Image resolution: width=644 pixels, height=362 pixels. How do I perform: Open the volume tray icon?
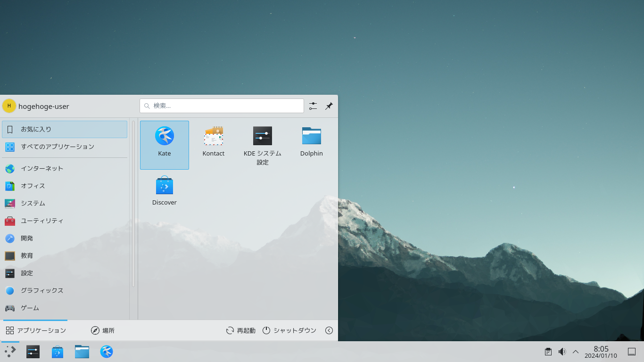pos(562,352)
